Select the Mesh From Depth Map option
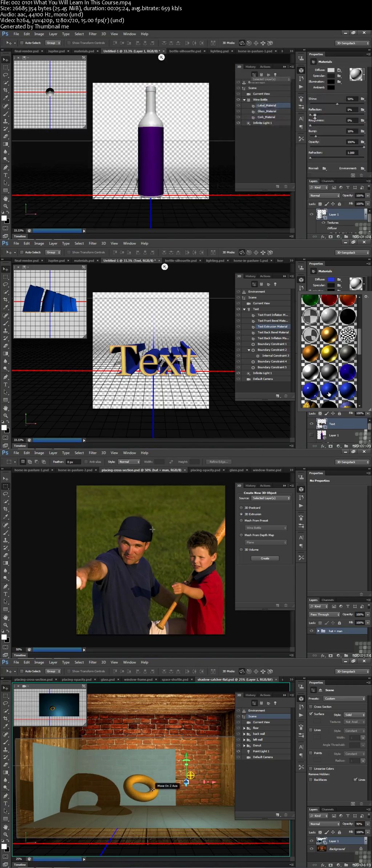The height and width of the screenshot is (868, 372). pyautogui.click(x=241, y=535)
